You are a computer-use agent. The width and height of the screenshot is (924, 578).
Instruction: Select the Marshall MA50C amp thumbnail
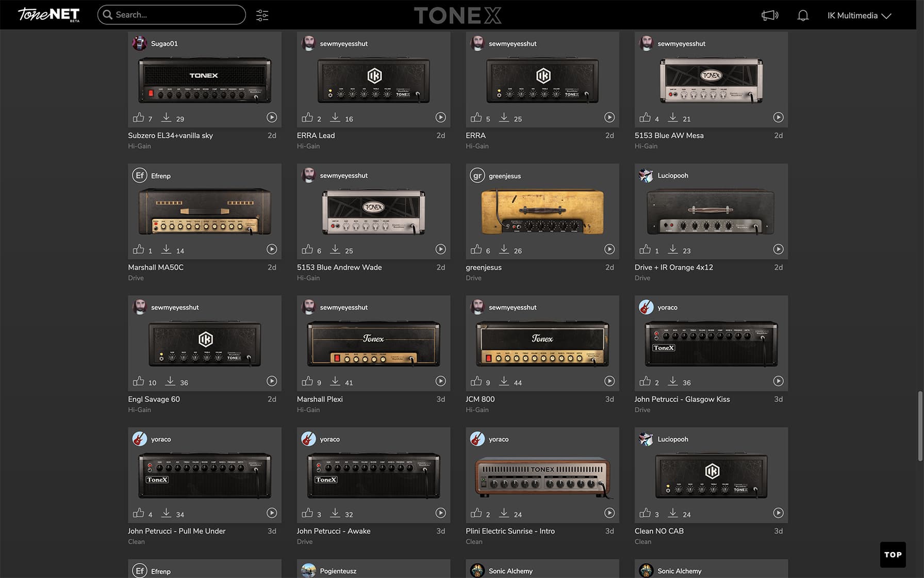click(x=205, y=212)
